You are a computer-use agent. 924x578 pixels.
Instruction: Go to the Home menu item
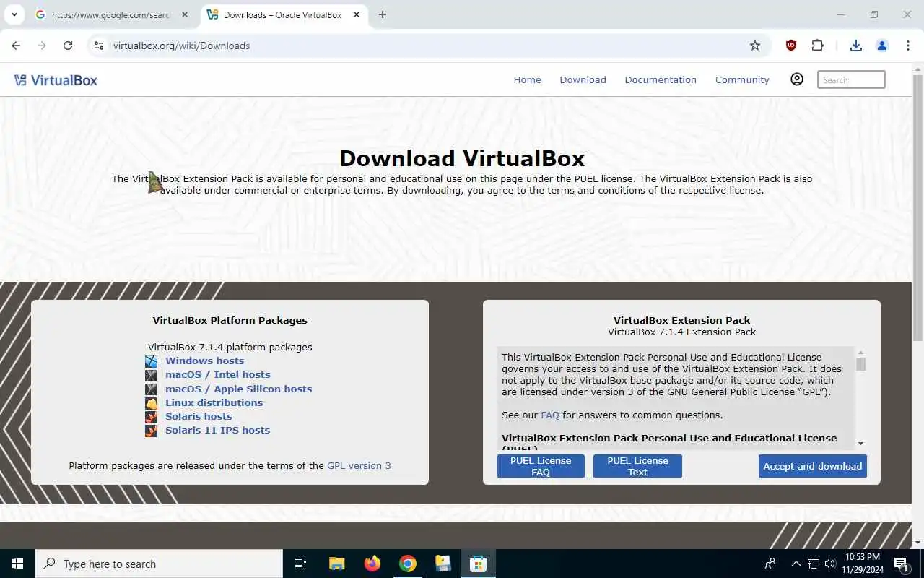tap(527, 80)
